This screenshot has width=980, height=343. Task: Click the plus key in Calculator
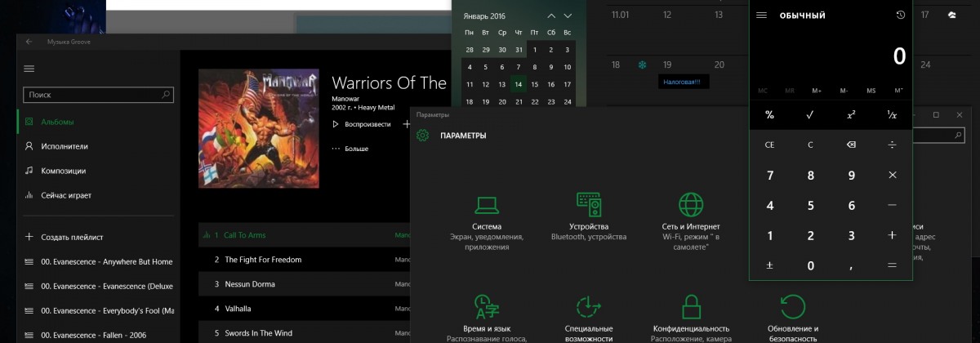(892, 235)
